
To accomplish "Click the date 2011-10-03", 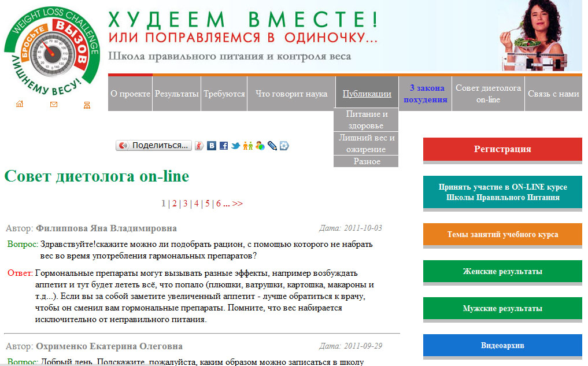I will tap(363, 228).
